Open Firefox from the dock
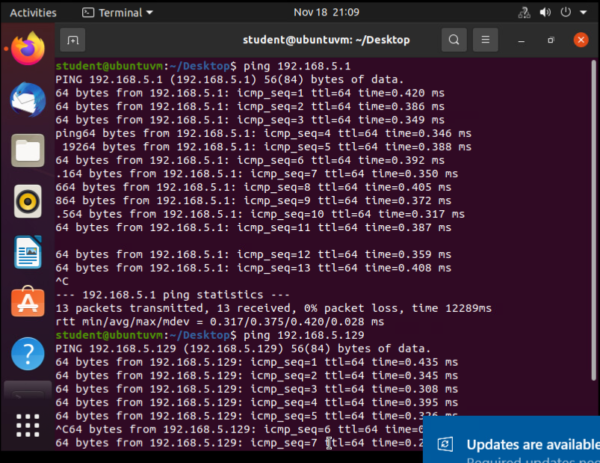Image resolution: width=600 pixels, height=463 pixels. point(27,48)
